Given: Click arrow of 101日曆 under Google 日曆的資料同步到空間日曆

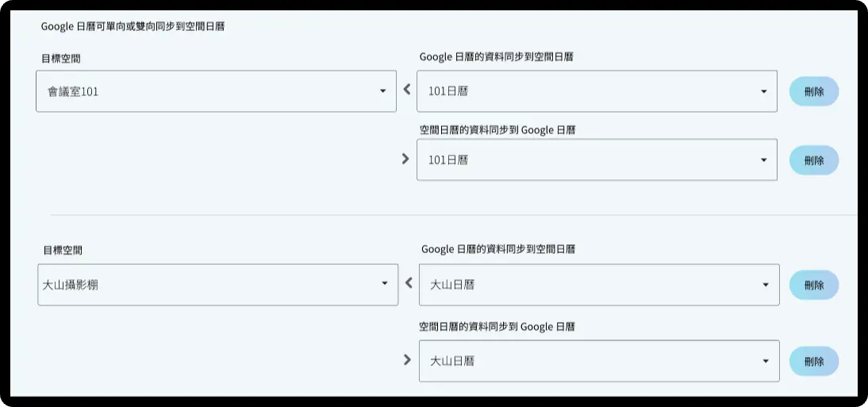Looking at the screenshot, I should pos(763,91).
